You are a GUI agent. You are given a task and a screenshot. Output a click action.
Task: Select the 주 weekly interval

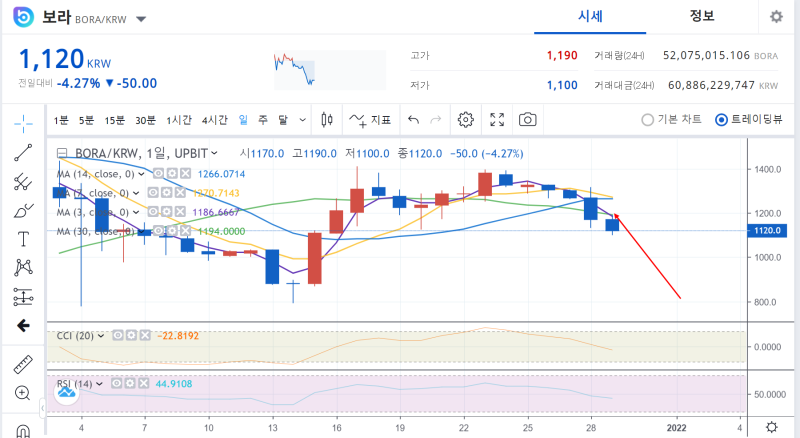click(x=263, y=120)
